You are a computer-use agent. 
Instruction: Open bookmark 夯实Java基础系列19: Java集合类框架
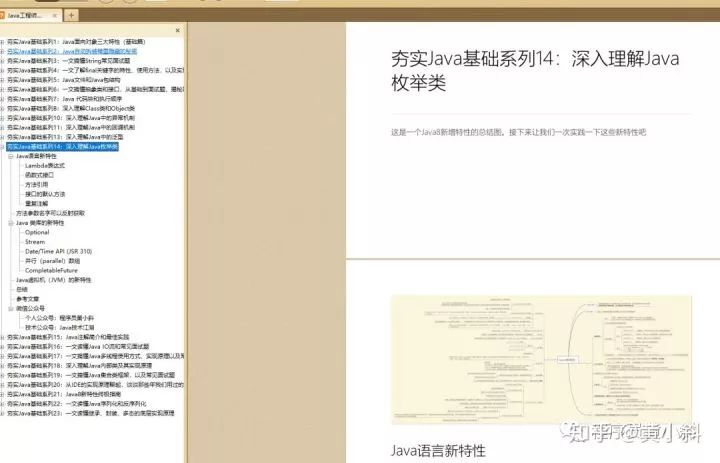[x=90, y=375]
